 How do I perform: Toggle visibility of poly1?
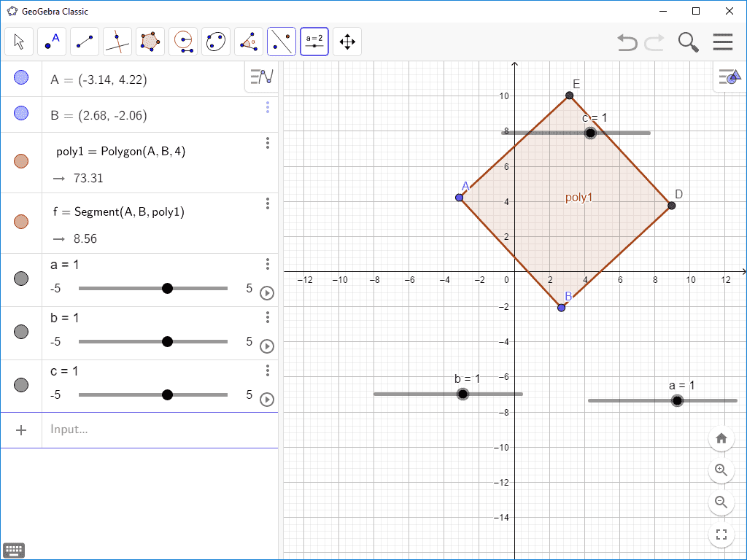[21, 161]
